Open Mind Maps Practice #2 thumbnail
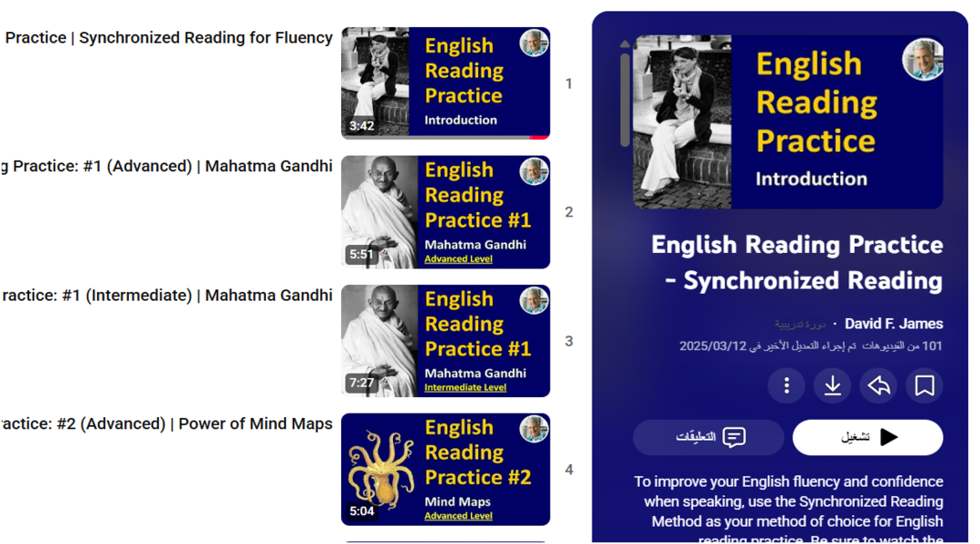Screen dimensions: 980x544 click(446, 469)
